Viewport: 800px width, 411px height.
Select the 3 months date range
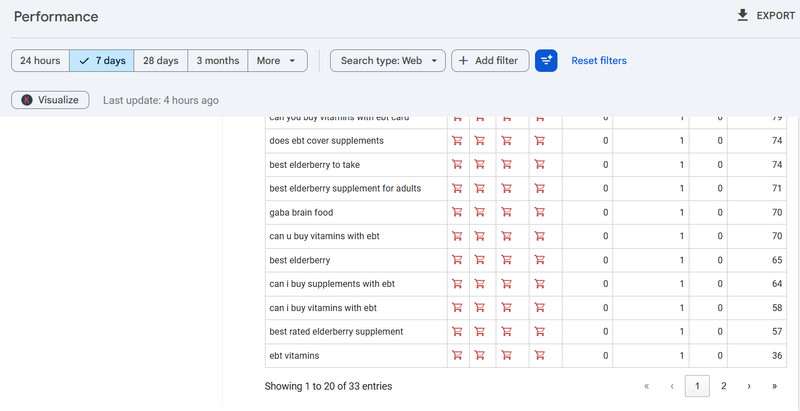click(x=218, y=61)
